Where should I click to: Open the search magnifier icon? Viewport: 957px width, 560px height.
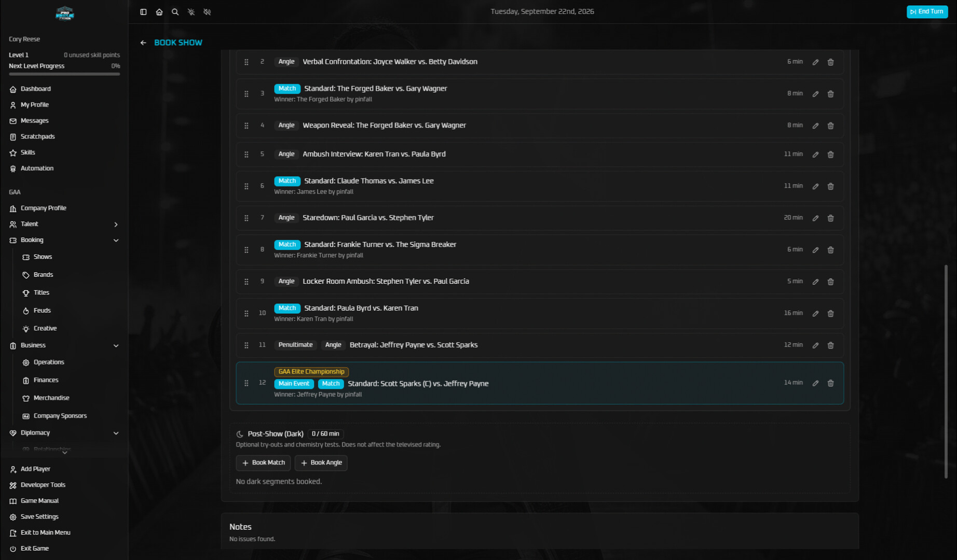pyautogui.click(x=175, y=12)
